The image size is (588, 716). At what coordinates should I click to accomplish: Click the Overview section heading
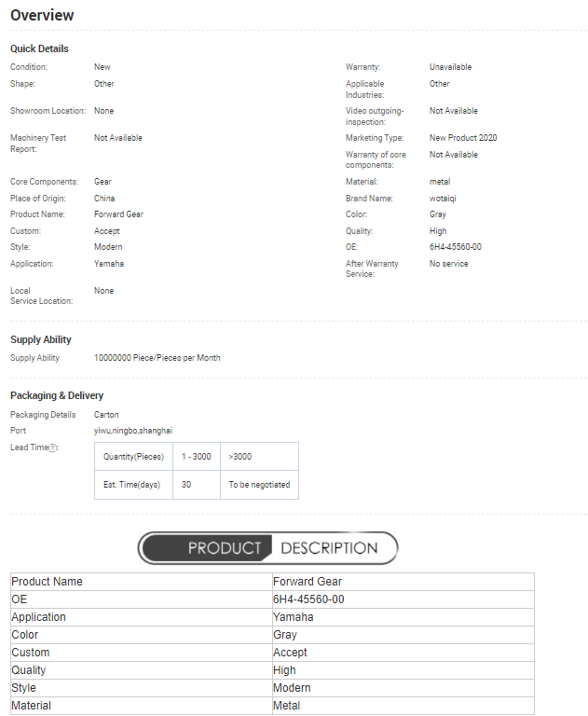(42, 16)
